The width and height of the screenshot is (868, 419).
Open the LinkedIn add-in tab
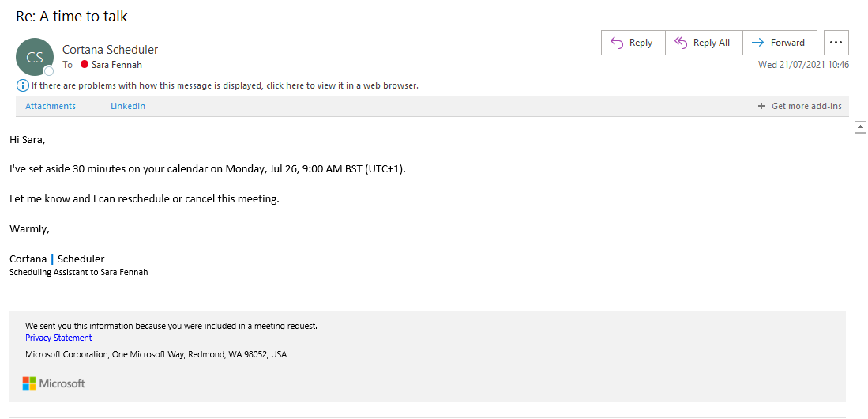128,106
